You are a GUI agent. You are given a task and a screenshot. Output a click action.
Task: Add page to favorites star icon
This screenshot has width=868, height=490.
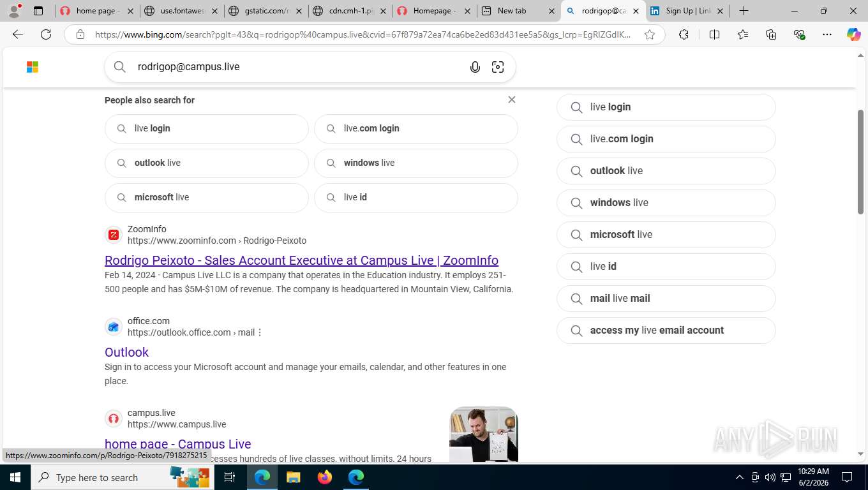click(650, 34)
